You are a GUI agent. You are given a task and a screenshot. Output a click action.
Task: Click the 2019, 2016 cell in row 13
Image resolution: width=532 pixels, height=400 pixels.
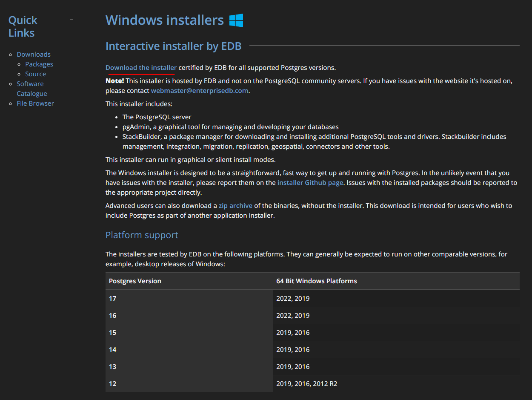tap(396, 367)
